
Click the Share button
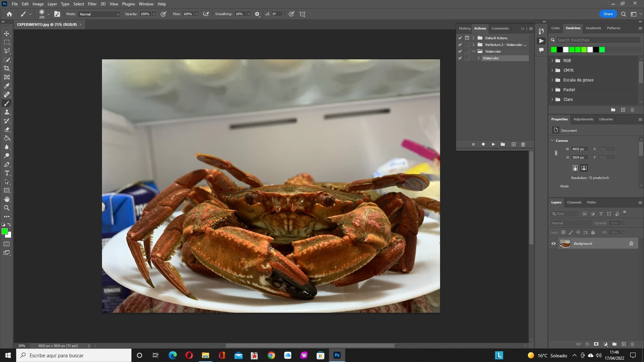(x=608, y=14)
